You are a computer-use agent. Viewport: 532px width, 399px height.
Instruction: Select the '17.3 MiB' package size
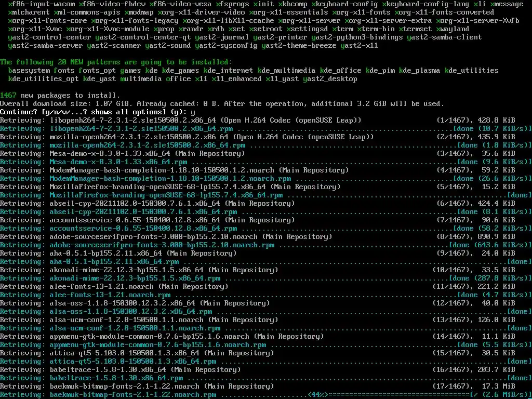(498, 386)
